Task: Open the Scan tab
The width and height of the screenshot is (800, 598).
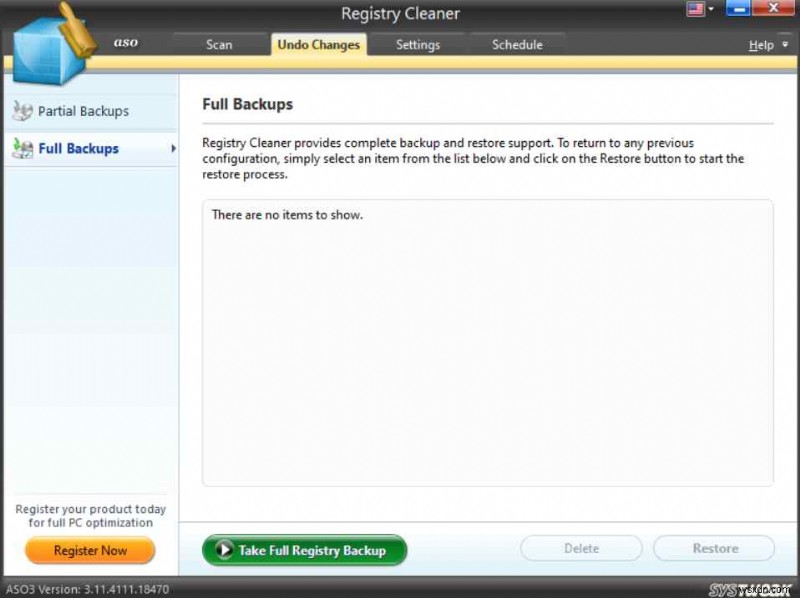Action: point(219,44)
